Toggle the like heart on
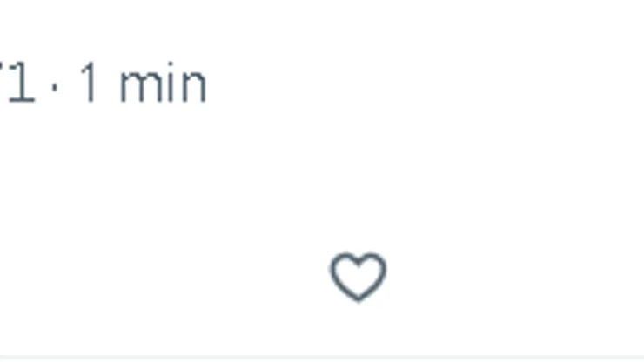644x362 pixels. click(x=358, y=278)
